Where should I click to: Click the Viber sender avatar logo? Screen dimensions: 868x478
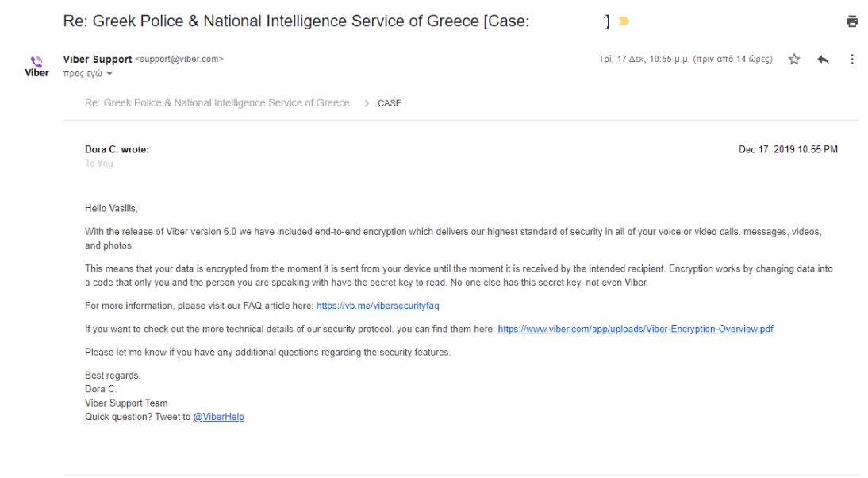37,66
